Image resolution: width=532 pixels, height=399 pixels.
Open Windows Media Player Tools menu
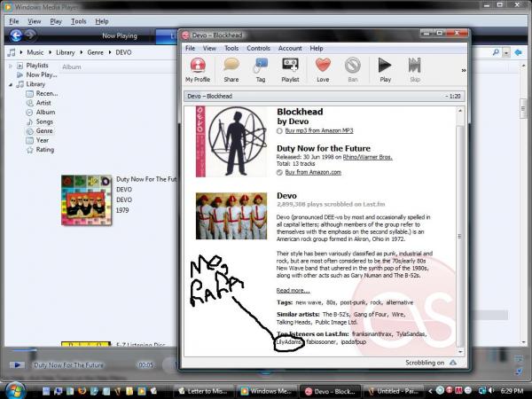(x=78, y=21)
